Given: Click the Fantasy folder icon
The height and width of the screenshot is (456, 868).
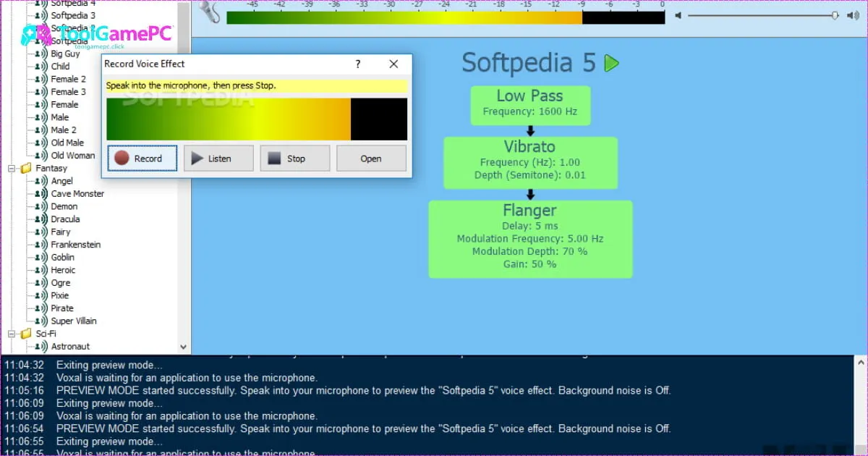Looking at the screenshot, I should pyautogui.click(x=27, y=169).
